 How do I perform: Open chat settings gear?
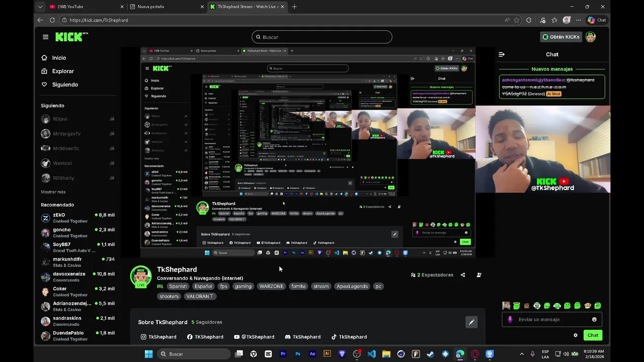576,335
